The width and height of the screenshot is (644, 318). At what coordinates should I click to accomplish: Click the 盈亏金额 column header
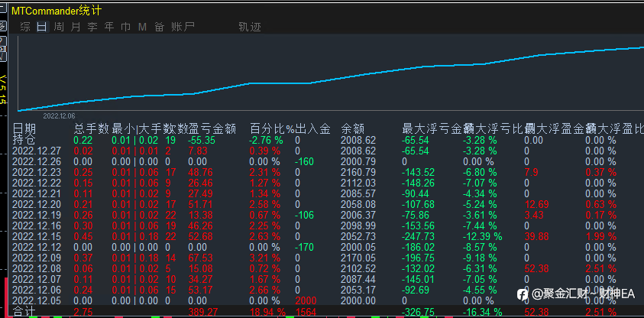tap(212, 129)
